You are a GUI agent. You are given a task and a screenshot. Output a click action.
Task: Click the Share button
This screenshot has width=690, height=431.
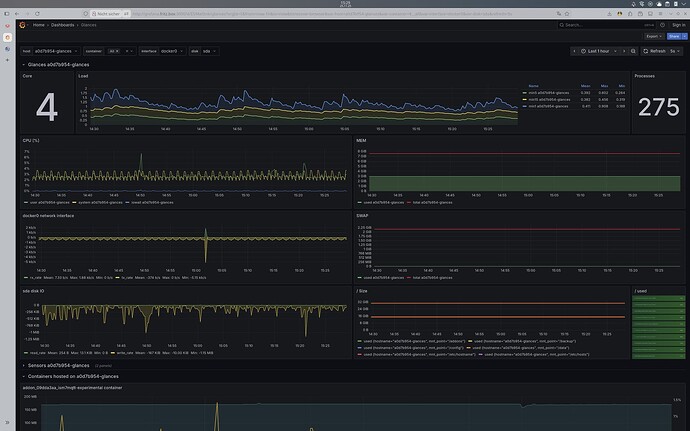tap(674, 37)
